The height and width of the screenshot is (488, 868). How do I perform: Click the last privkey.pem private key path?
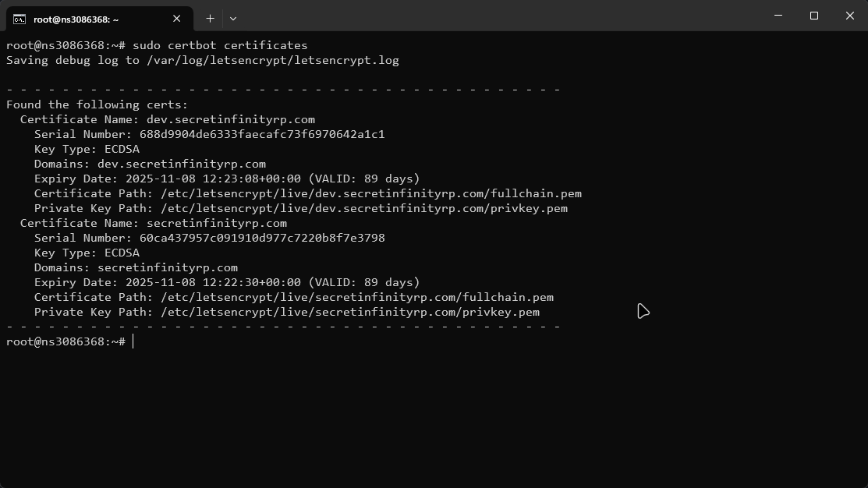(x=350, y=312)
